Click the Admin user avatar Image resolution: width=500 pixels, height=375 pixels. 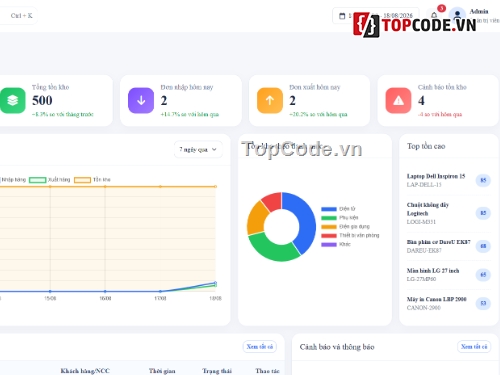[x=457, y=14]
